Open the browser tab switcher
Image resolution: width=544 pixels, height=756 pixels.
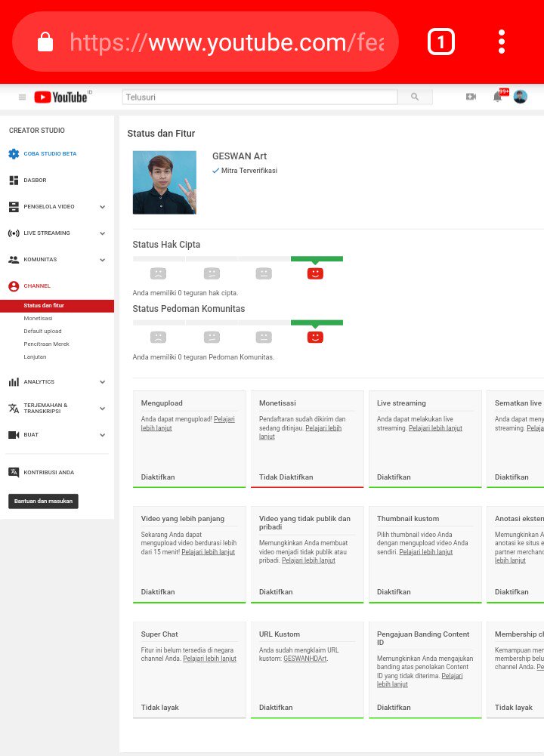(x=440, y=42)
